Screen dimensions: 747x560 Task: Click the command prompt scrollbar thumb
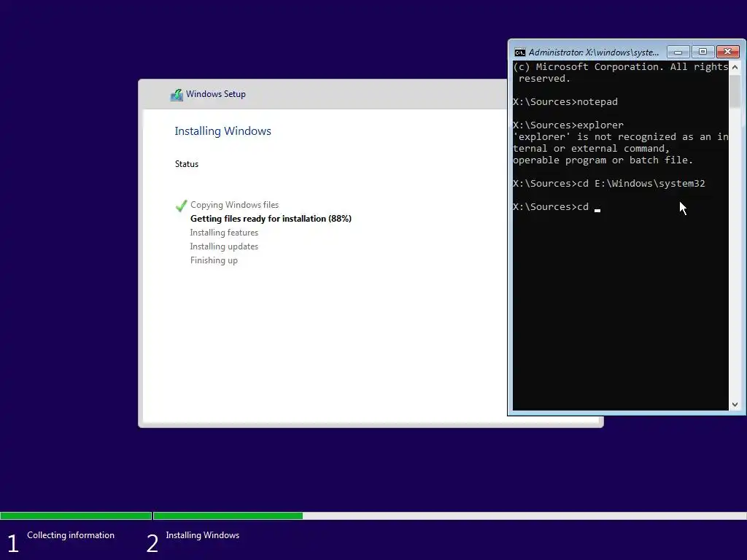click(735, 91)
